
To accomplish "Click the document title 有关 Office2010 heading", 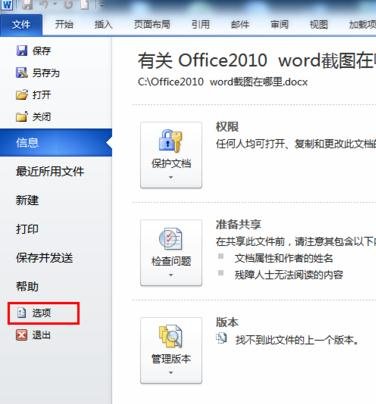I will point(257,61).
